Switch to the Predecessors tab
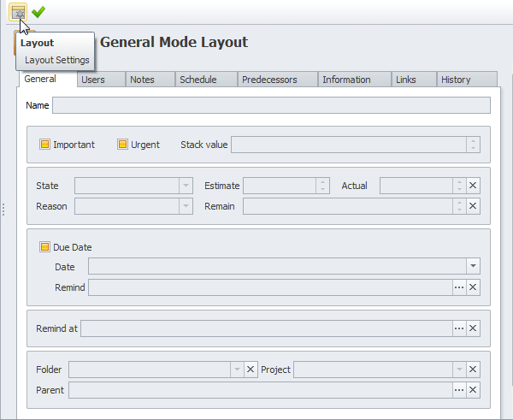The height and width of the screenshot is (420, 513). (x=269, y=80)
